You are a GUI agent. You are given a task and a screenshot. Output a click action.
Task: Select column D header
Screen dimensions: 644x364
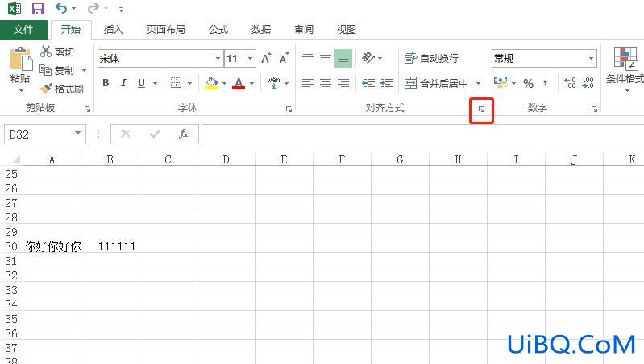click(226, 159)
